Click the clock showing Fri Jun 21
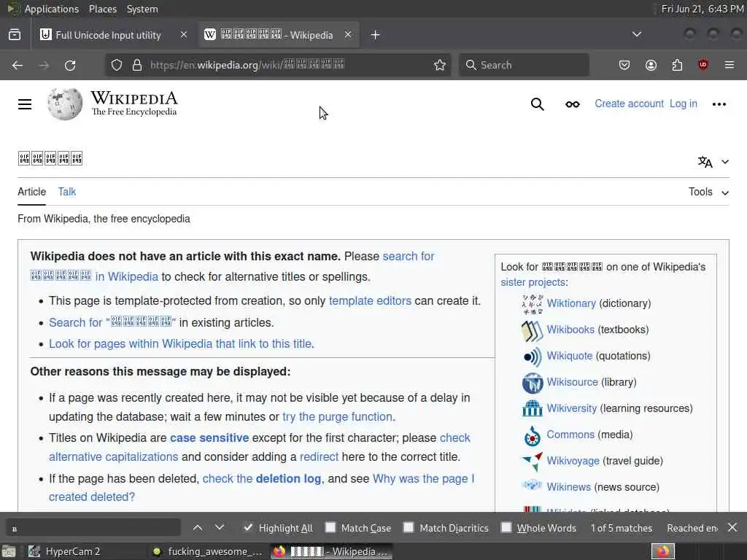The image size is (747, 560). pos(703,9)
